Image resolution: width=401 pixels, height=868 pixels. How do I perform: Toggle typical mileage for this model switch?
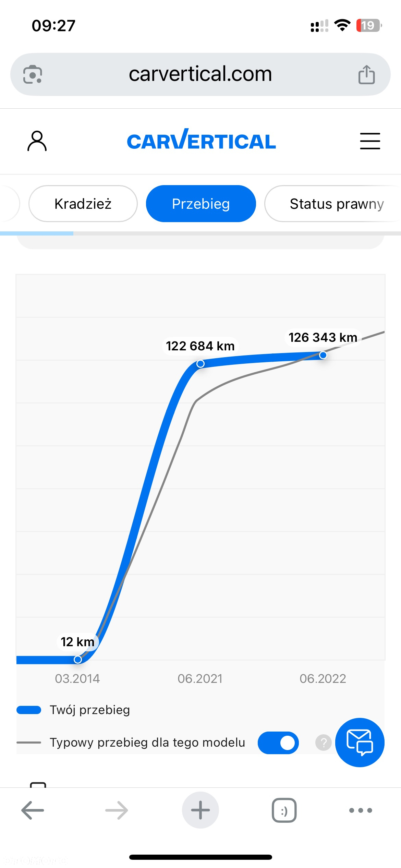[x=278, y=743]
